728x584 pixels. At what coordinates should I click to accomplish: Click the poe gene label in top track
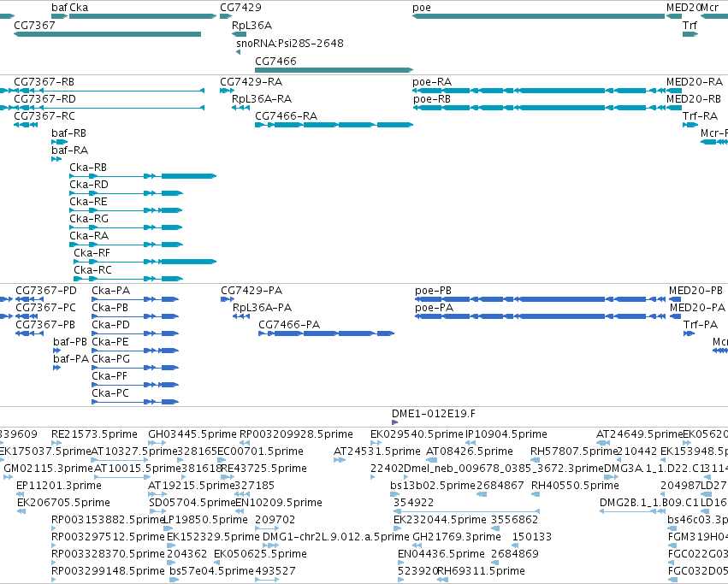coord(422,8)
